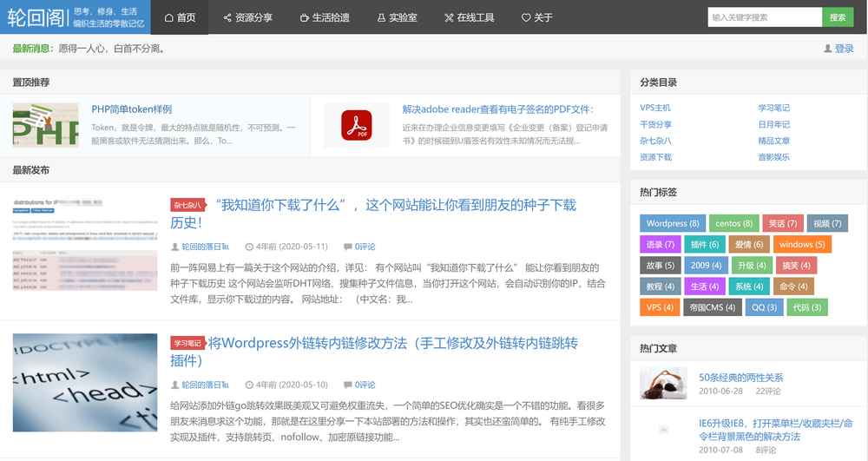Click the heart icon beside 关于
Screen dimensions: 868x461
point(526,17)
